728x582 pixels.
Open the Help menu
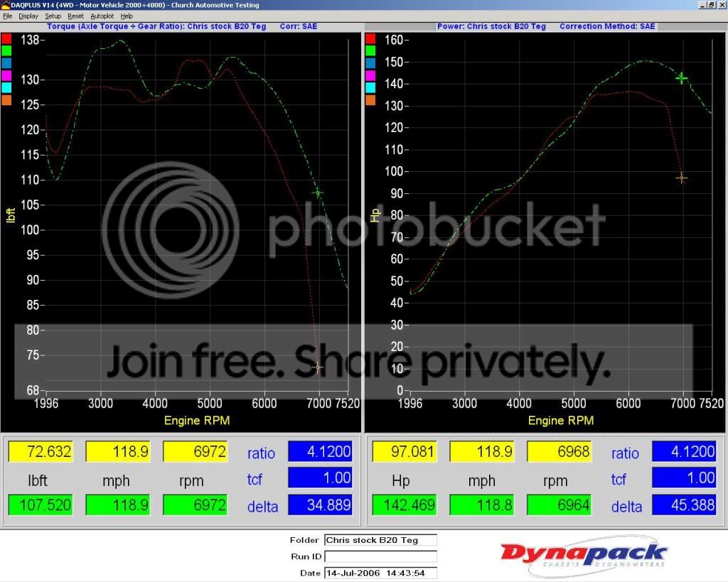click(x=127, y=16)
